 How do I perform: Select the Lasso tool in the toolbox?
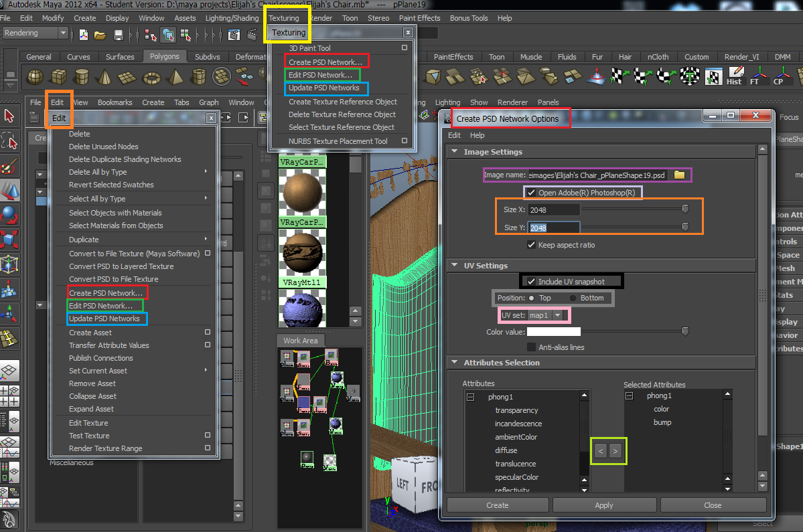coord(9,141)
